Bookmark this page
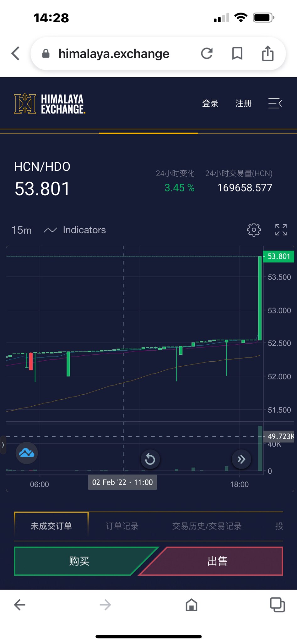Viewport: 297px width, 644px height. pyautogui.click(x=237, y=53)
